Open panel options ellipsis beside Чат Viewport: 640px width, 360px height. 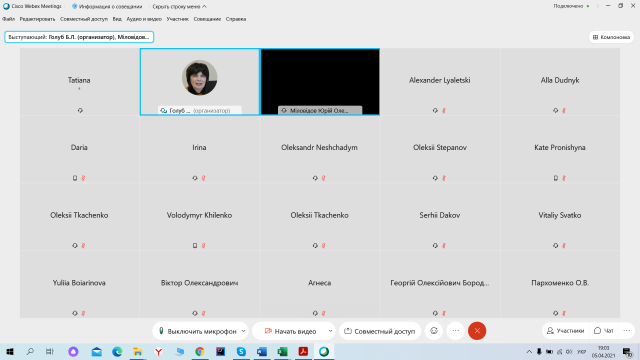pyautogui.click(x=627, y=331)
